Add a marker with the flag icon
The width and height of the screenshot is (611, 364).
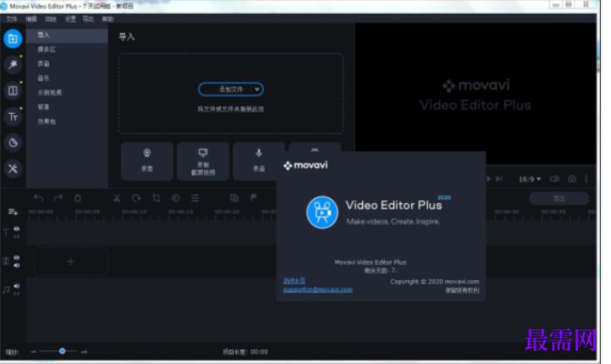253,198
